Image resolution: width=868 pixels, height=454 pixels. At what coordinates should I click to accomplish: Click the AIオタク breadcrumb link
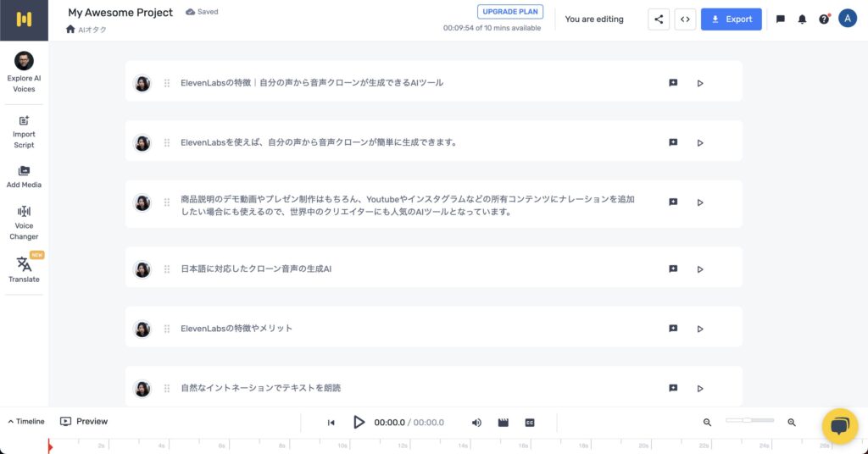click(92, 30)
